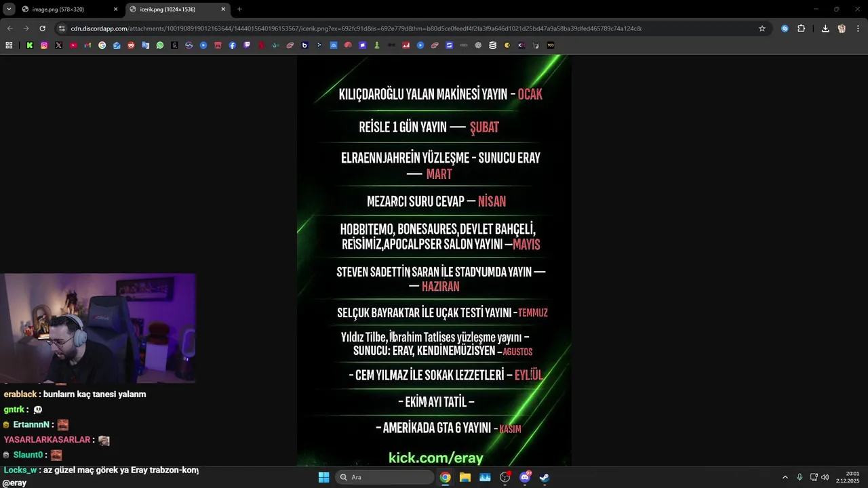
Task: Open the Google Translate bookmark
Action: point(145,45)
